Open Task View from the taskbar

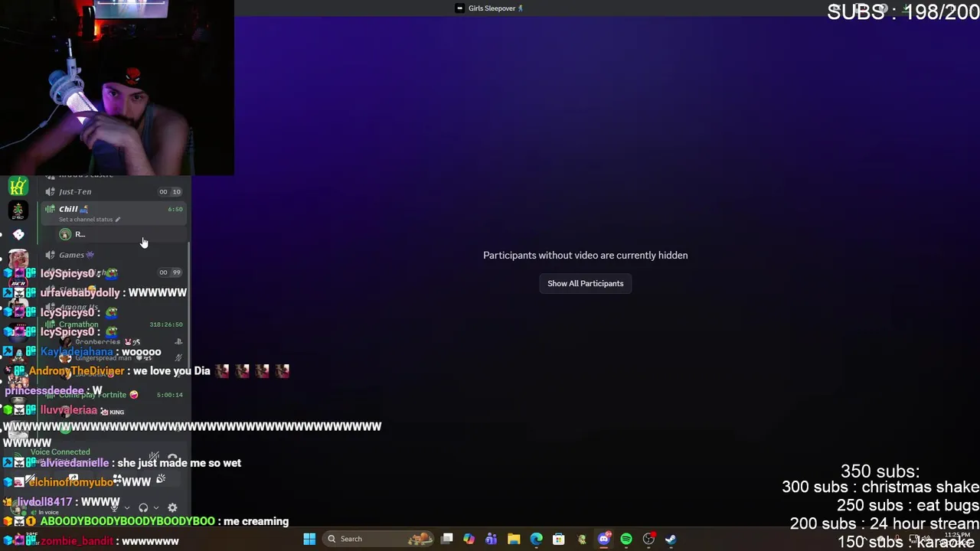point(447,539)
